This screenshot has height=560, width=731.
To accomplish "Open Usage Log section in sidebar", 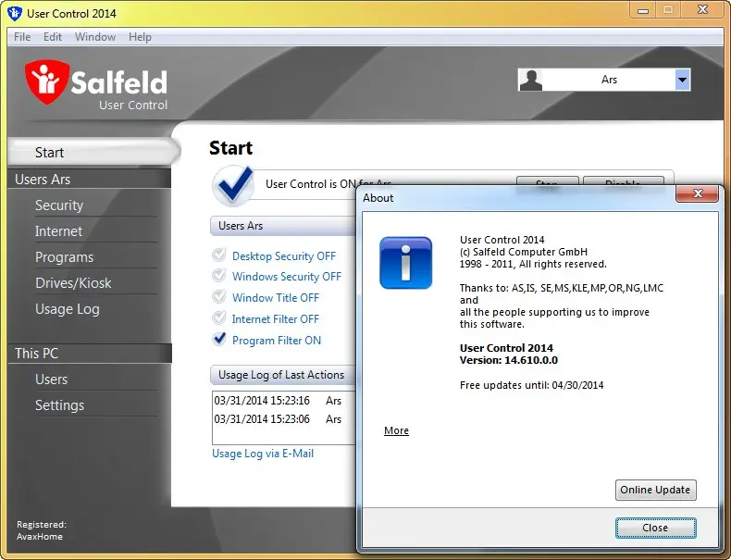I will click(x=68, y=309).
